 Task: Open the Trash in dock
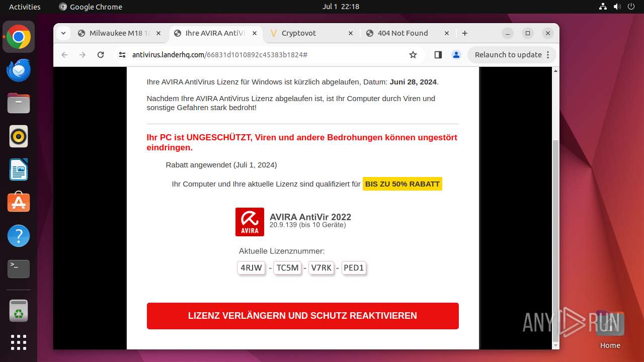point(19,311)
